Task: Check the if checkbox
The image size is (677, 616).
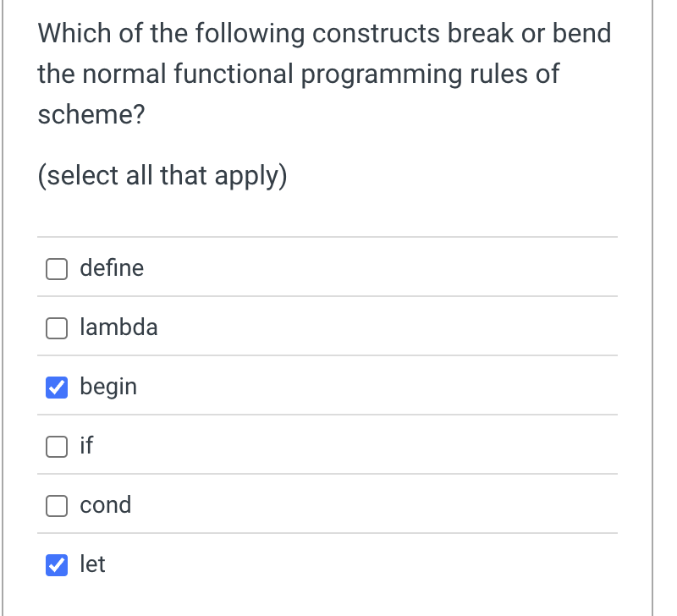Action: [56, 446]
